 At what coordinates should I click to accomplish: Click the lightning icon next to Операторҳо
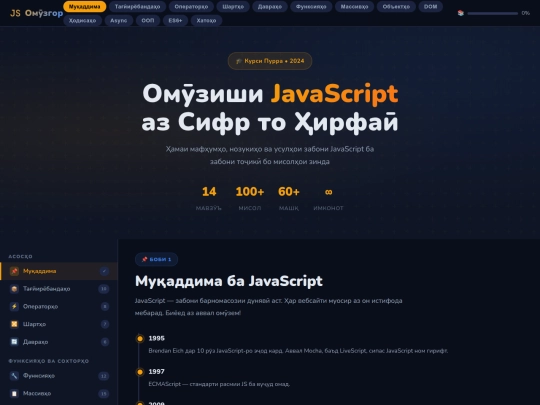coord(14,307)
